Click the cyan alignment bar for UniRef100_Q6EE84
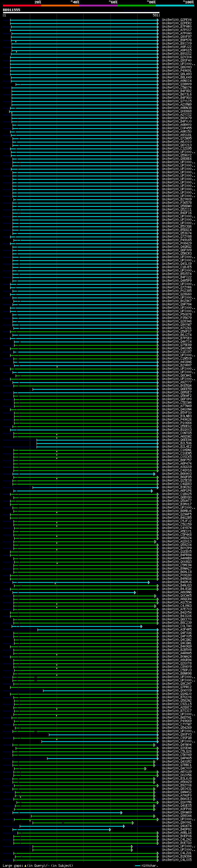This screenshot has width=197, height=868. point(97,440)
